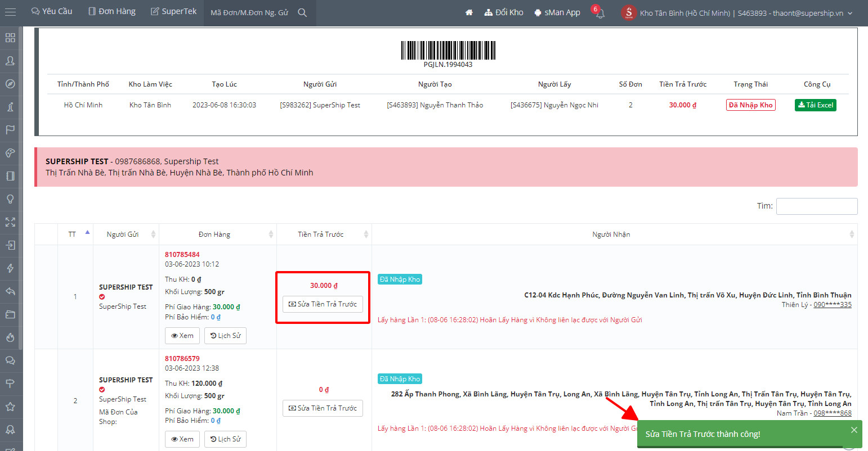Sort table by Người Nhận column
Screen dimensions: 868x451
coord(615,234)
